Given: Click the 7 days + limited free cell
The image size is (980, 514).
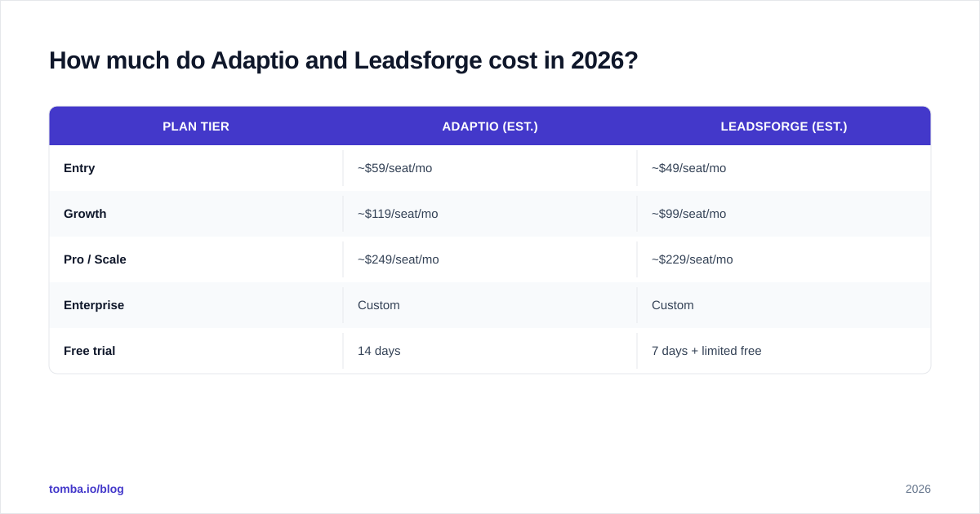Looking at the screenshot, I should coord(706,351).
